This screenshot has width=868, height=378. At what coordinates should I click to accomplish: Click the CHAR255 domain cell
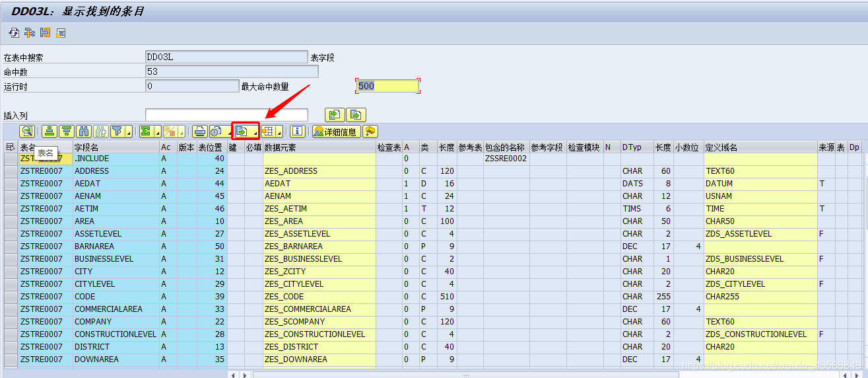(x=760, y=297)
